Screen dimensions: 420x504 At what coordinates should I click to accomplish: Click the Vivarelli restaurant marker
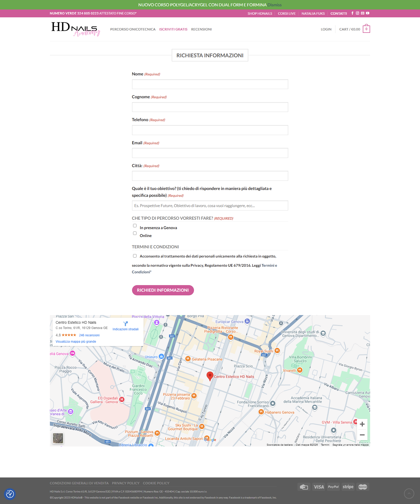pyautogui.click(x=300, y=370)
